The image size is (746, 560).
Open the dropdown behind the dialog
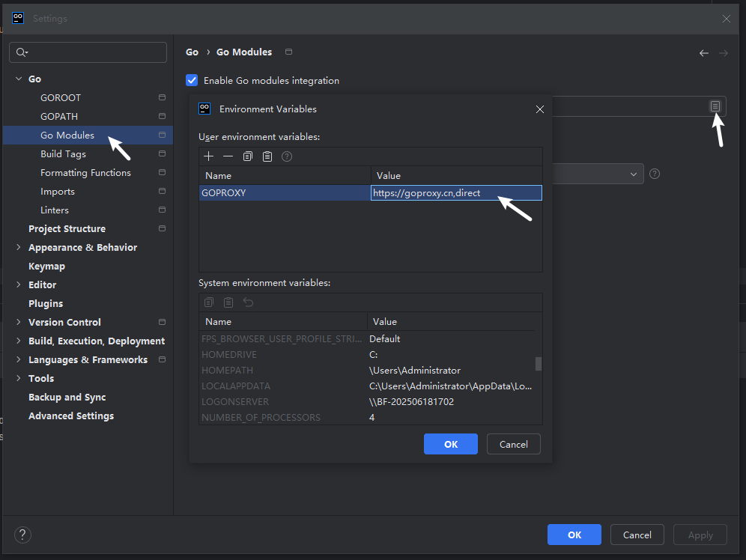tap(634, 174)
